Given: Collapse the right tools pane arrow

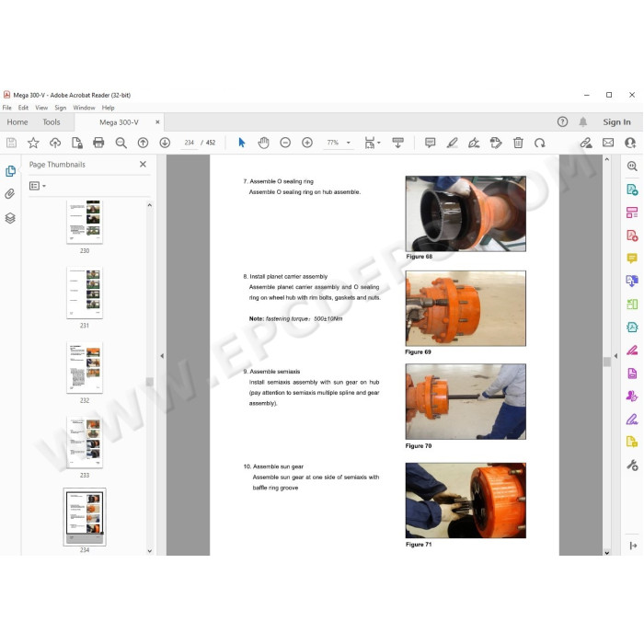Looking at the screenshot, I should (615, 356).
